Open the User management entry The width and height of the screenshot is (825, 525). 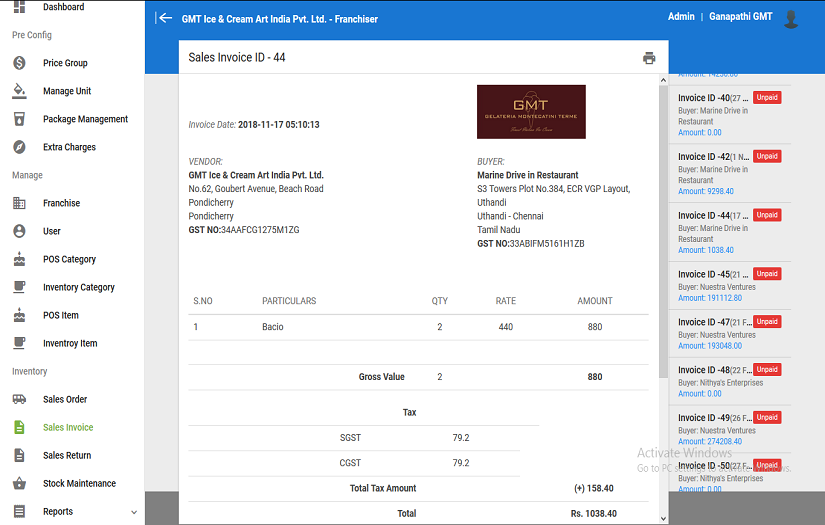pos(52,231)
